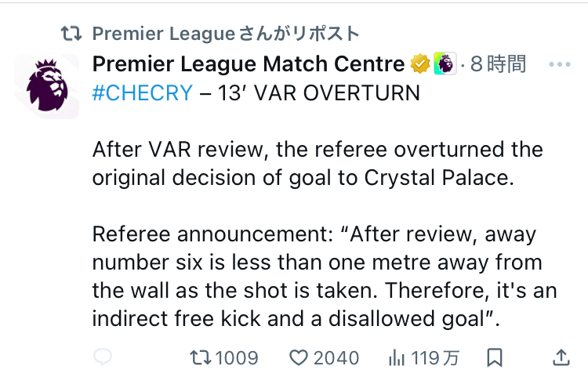The width and height of the screenshot is (588, 384).
Task: Like the post with the heart icon
Action: tap(299, 358)
